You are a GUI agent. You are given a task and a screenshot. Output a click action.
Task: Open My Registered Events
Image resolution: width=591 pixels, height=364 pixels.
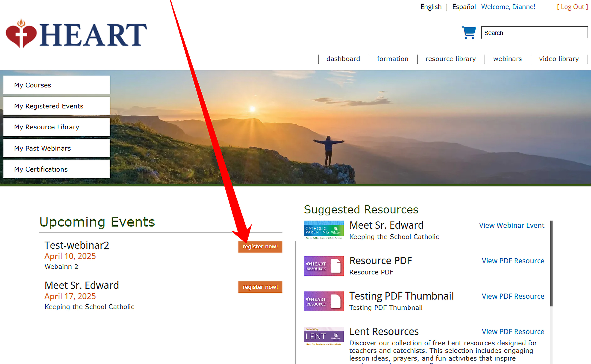coord(57,106)
